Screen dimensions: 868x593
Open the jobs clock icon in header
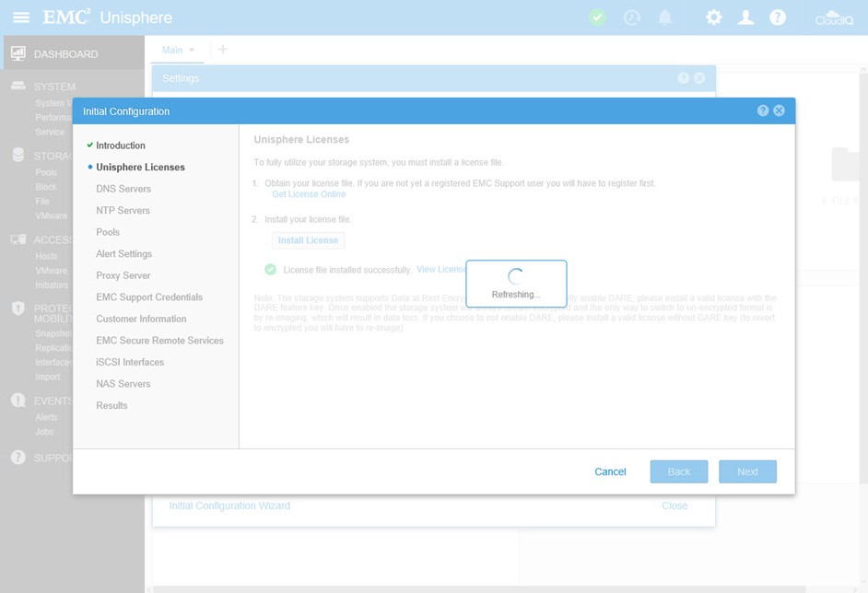click(x=631, y=17)
